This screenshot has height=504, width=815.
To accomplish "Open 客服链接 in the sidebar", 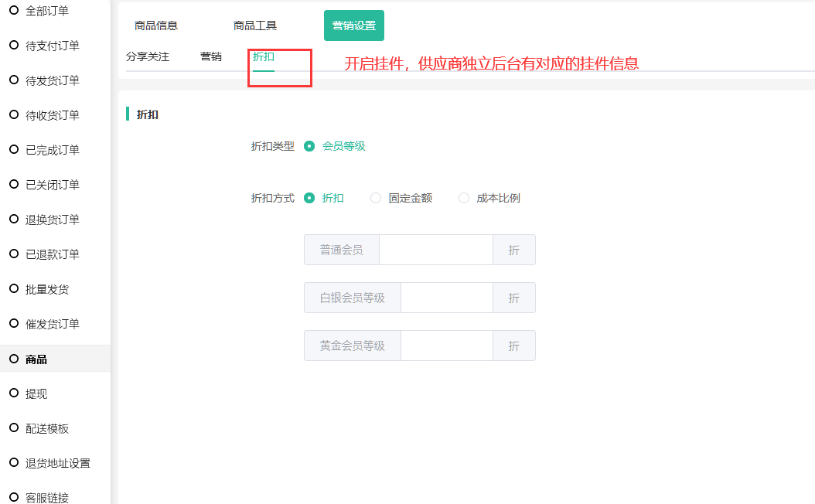I will (x=46, y=497).
